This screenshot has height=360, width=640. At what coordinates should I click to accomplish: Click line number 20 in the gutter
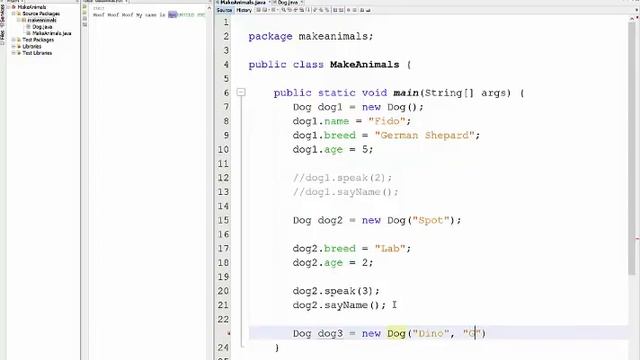(x=223, y=291)
